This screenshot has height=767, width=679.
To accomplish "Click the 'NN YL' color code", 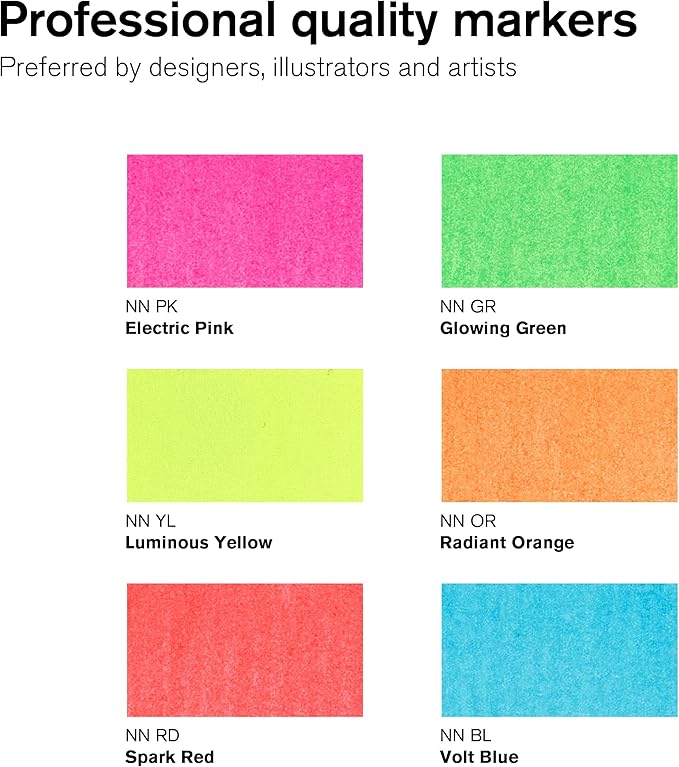I will point(150,521).
